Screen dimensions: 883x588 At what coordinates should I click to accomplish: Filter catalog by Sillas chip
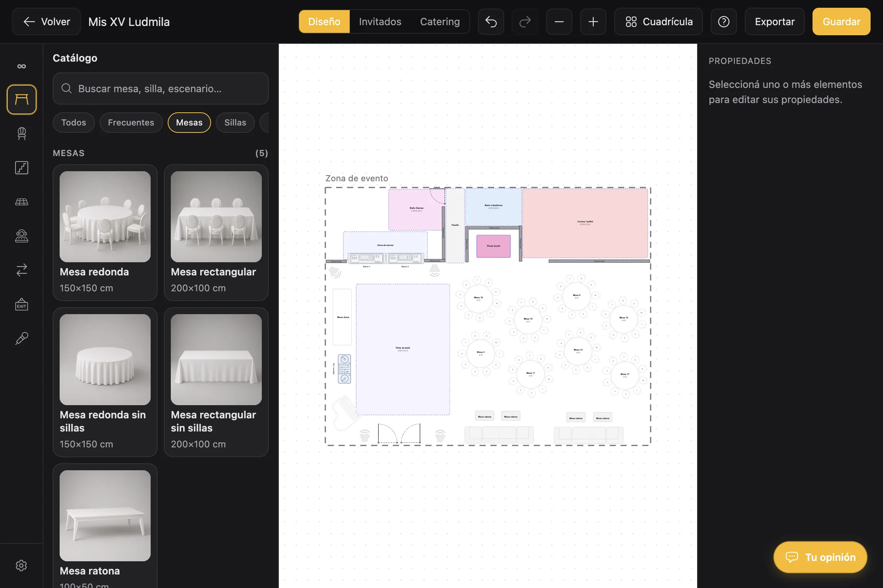click(235, 122)
